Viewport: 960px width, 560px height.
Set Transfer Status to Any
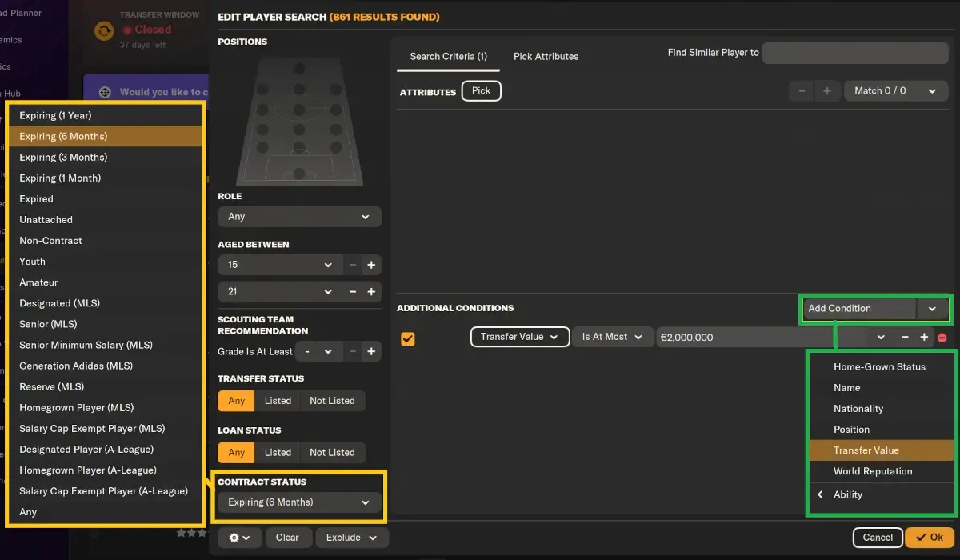[x=237, y=401]
